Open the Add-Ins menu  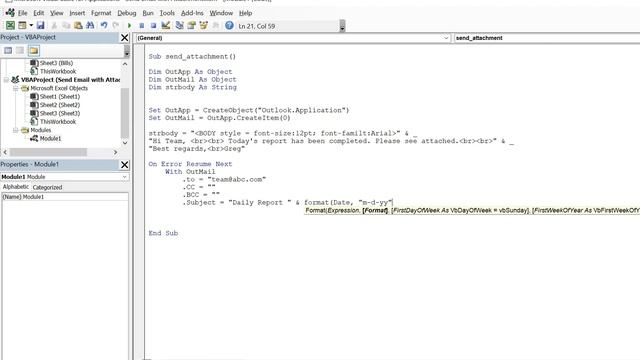(x=192, y=13)
